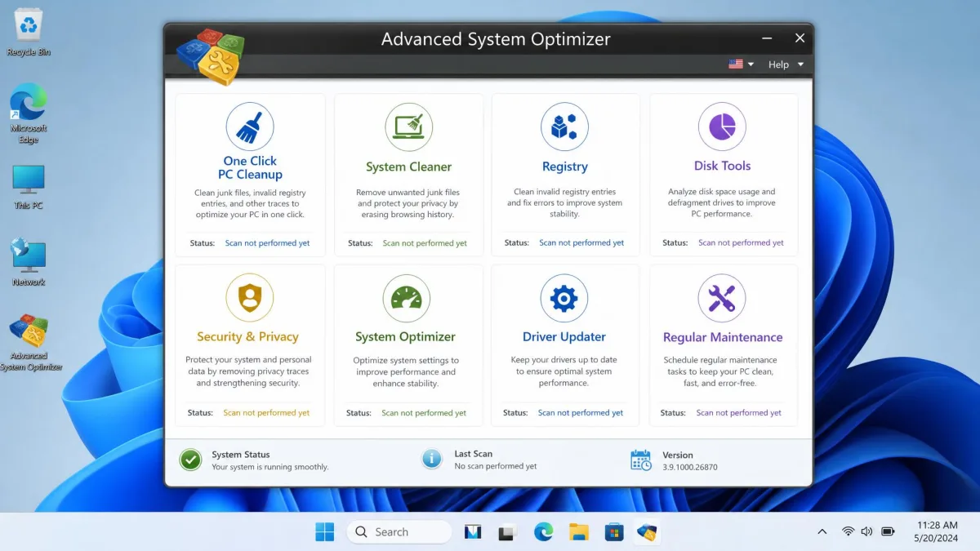Click the System Cleaner laptop icon
This screenshot has width=980, height=551.
(x=408, y=127)
